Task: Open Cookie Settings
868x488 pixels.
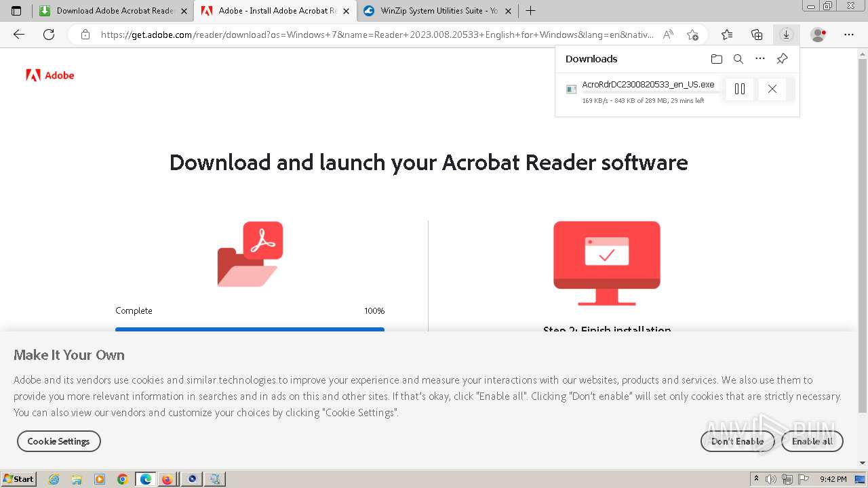Action: coord(59,441)
